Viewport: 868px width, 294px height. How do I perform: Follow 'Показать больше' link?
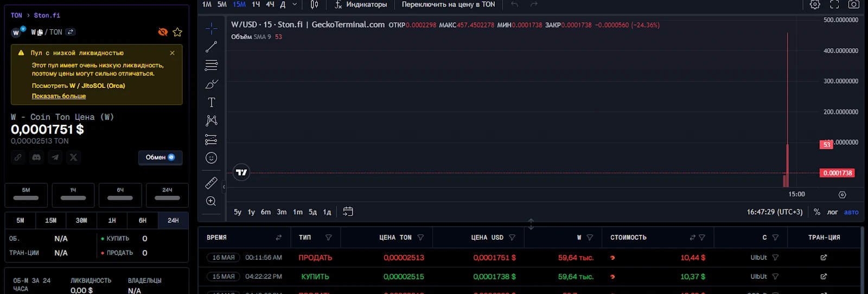click(59, 96)
